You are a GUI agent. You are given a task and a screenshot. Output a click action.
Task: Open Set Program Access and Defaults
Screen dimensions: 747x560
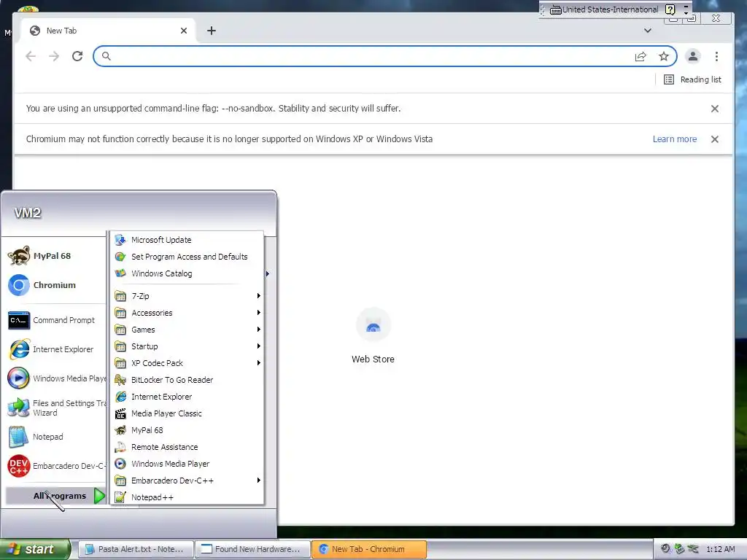[x=187, y=257]
